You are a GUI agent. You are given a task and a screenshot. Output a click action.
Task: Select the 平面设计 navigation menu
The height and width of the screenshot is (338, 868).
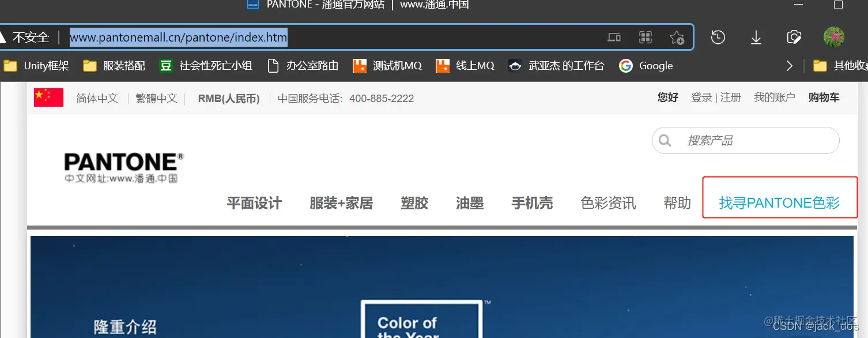click(x=254, y=203)
